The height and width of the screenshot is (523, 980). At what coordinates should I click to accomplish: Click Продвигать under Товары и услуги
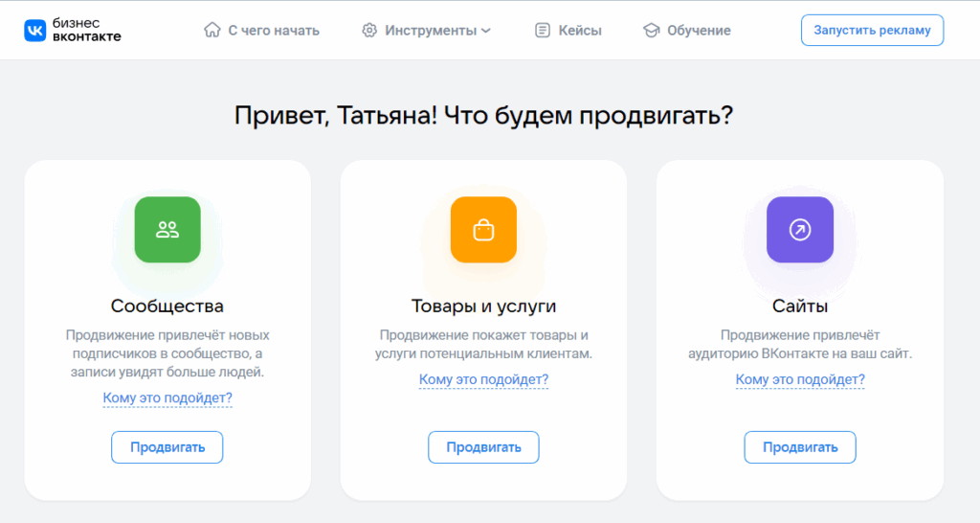point(483,447)
